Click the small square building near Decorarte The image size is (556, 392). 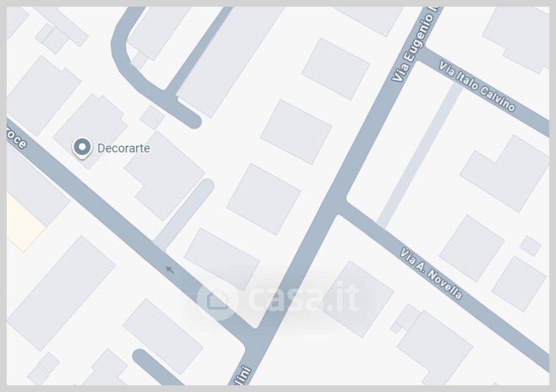click(x=152, y=117)
